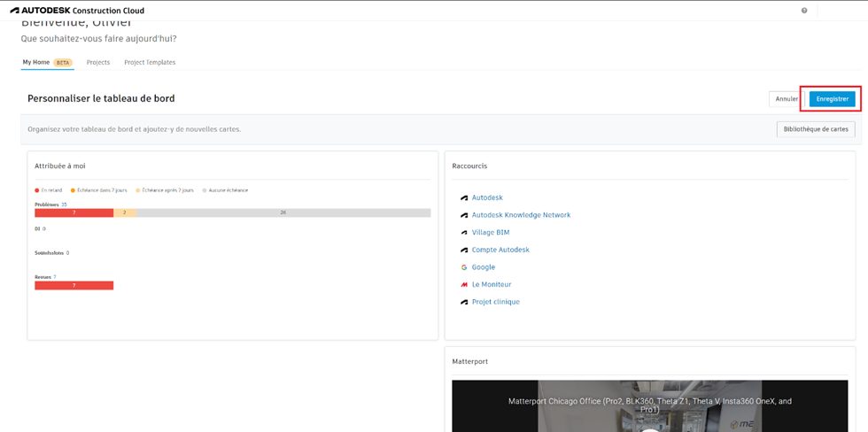Click the Échéance après 2 jours legend dot
Viewport: 868px width, 432px height.
(138, 190)
